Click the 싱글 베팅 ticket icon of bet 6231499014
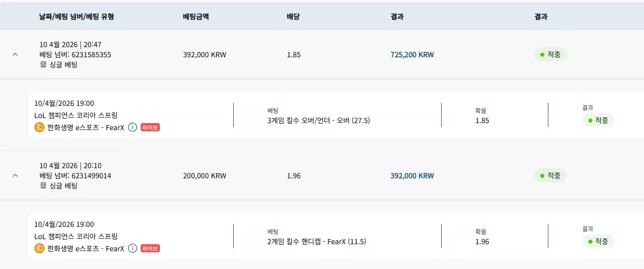Screen dimensions: 644x269 point(43,186)
